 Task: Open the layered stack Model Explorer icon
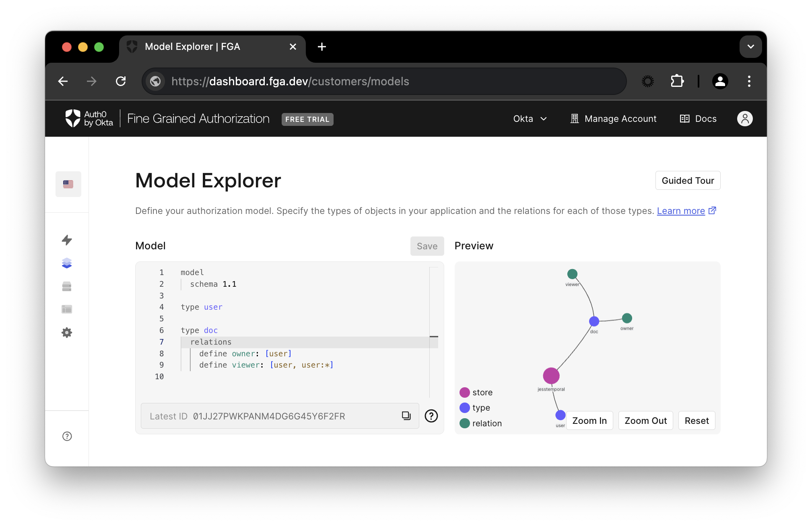point(67,263)
